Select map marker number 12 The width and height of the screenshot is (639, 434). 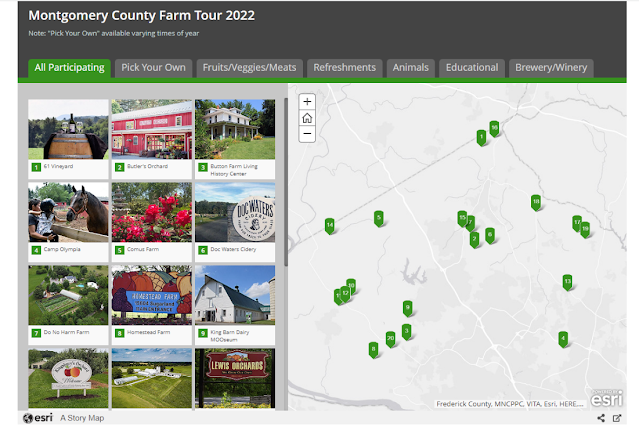pyautogui.click(x=345, y=293)
